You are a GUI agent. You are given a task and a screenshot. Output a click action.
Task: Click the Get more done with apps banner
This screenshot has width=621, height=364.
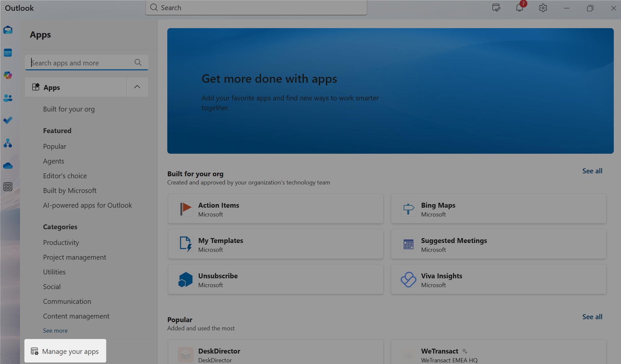click(x=390, y=91)
